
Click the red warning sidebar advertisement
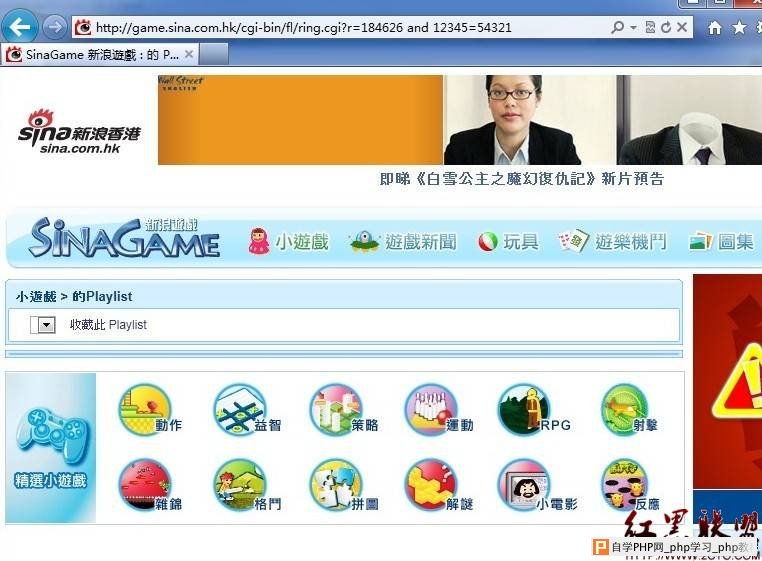pyautogui.click(x=727, y=381)
